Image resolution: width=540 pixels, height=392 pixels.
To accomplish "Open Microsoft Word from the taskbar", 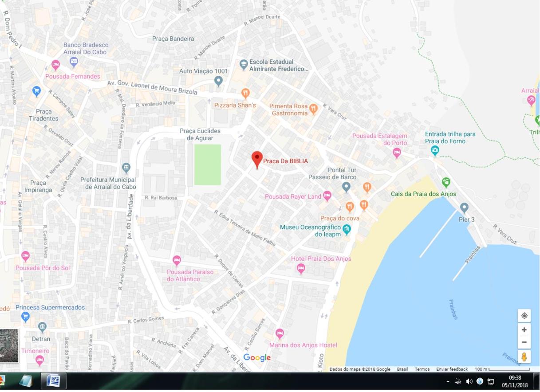I will [x=53, y=381].
